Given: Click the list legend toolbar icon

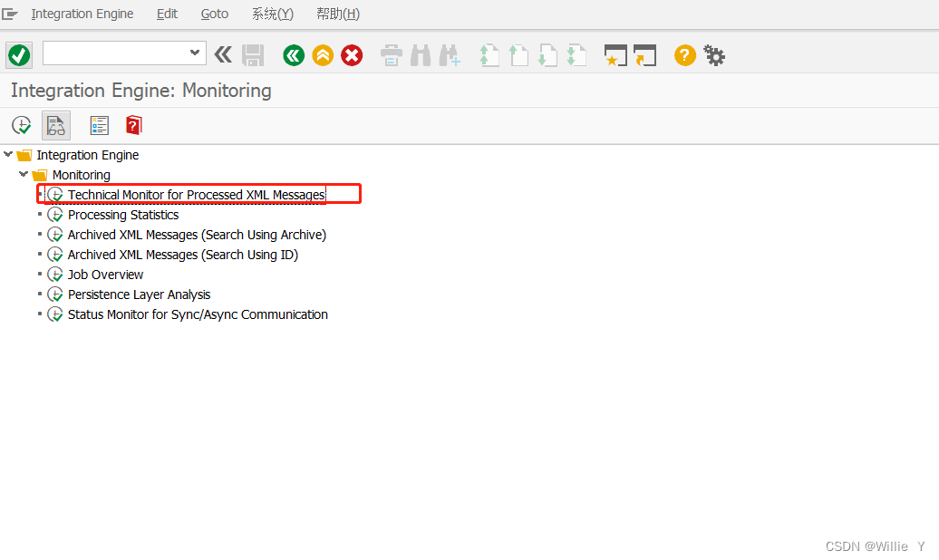Looking at the screenshot, I should tap(100, 126).
